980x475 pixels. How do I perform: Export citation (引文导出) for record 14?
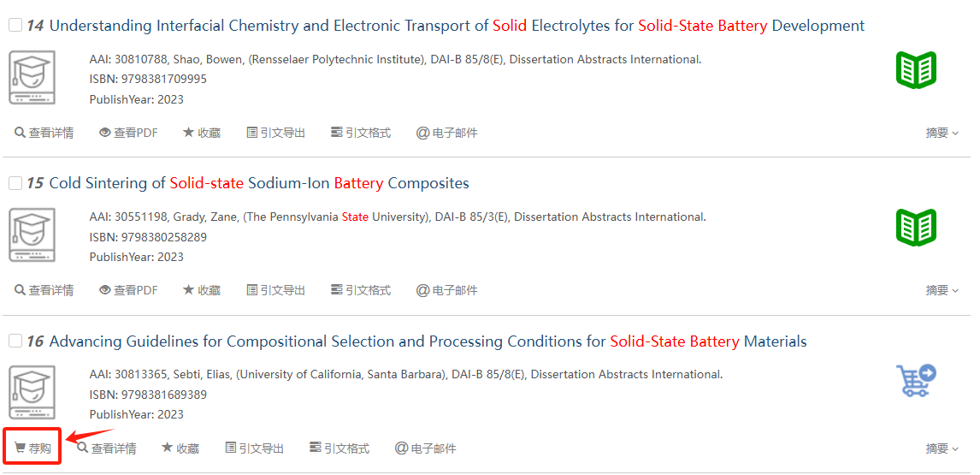pos(275,133)
